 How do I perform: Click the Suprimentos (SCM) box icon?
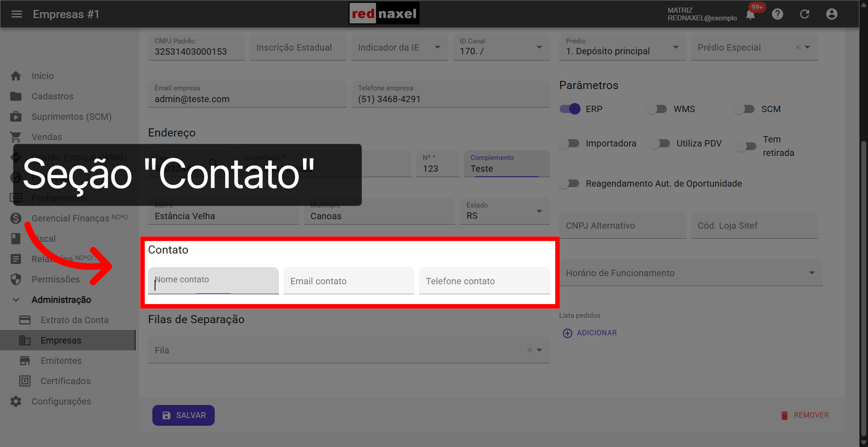(x=16, y=116)
